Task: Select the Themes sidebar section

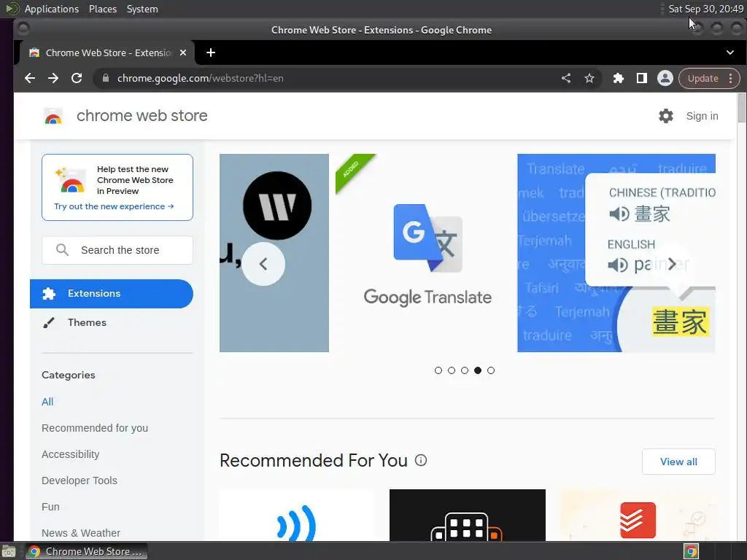Action: (112, 323)
